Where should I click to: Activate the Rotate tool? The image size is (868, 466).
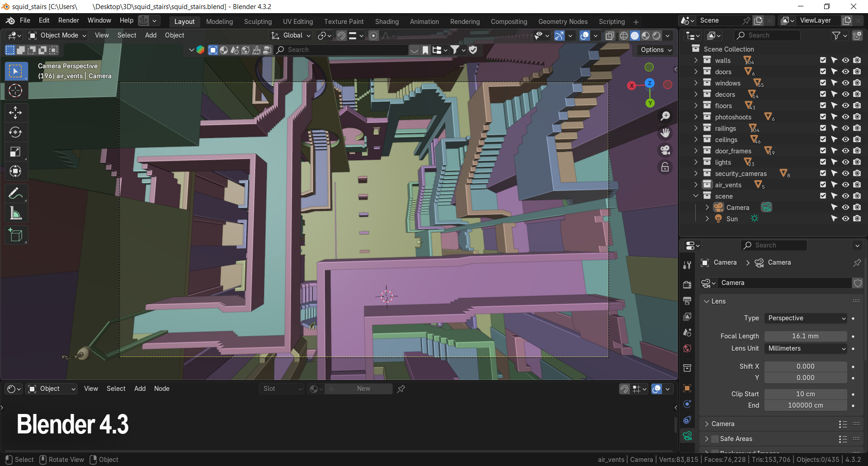tap(16, 132)
